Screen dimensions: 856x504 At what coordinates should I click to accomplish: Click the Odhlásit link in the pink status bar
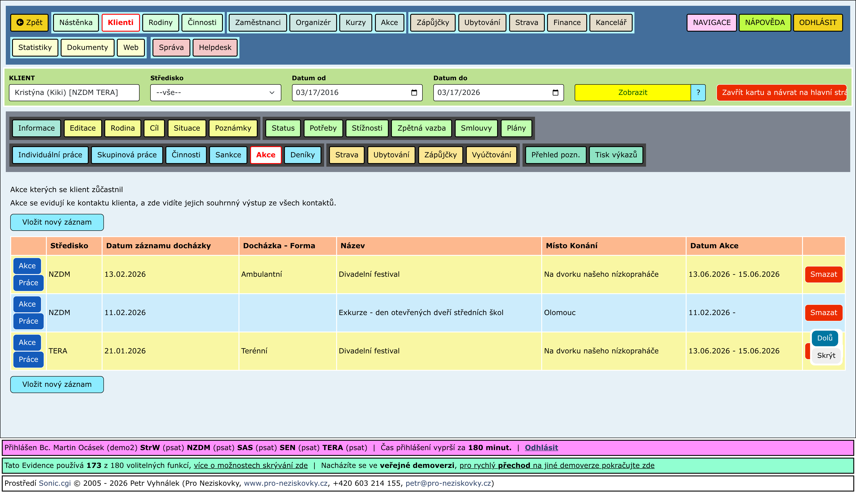point(541,447)
